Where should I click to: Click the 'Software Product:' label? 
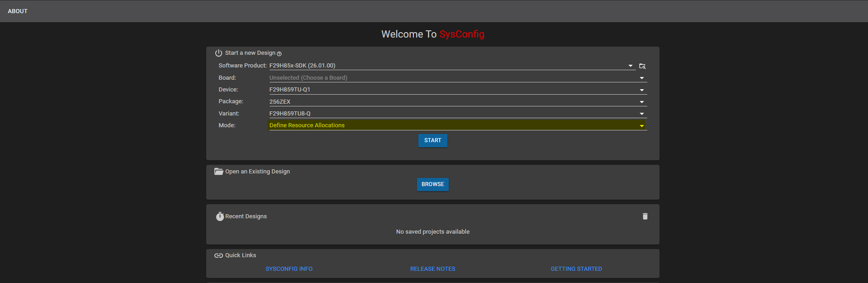[242, 66]
